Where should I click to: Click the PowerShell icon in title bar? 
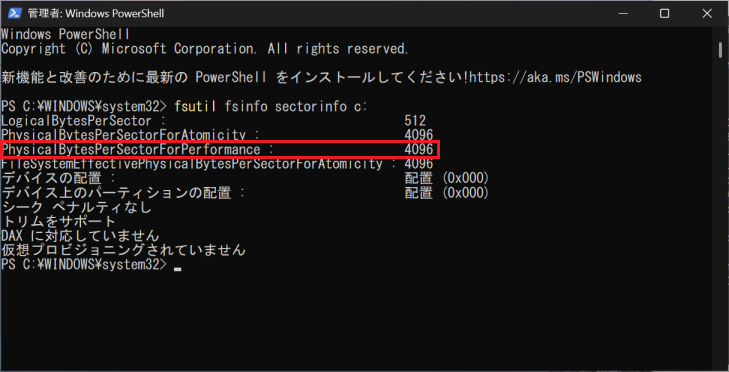click(14, 13)
